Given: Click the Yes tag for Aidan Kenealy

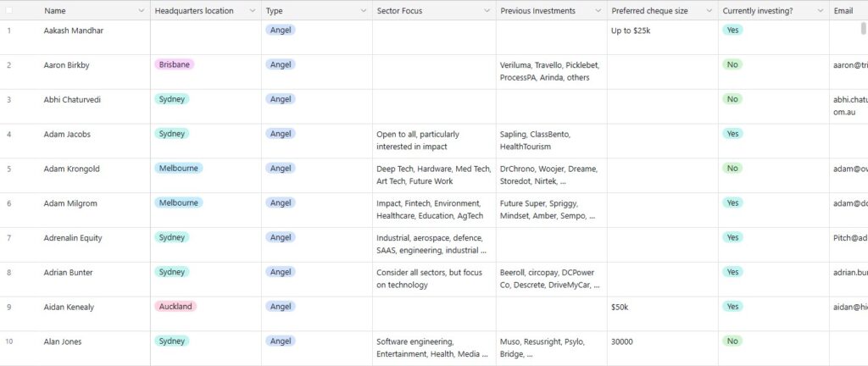Looking at the screenshot, I should coord(732,307).
